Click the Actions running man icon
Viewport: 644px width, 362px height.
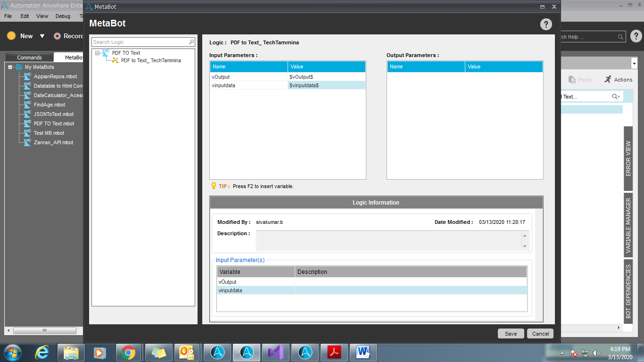click(x=608, y=80)
